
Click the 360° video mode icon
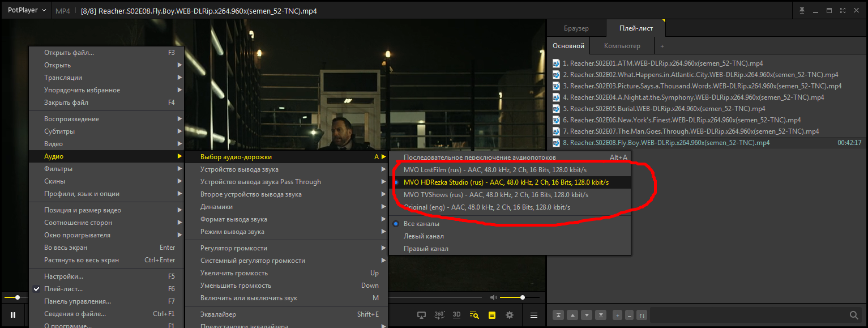tap(439, 315)
